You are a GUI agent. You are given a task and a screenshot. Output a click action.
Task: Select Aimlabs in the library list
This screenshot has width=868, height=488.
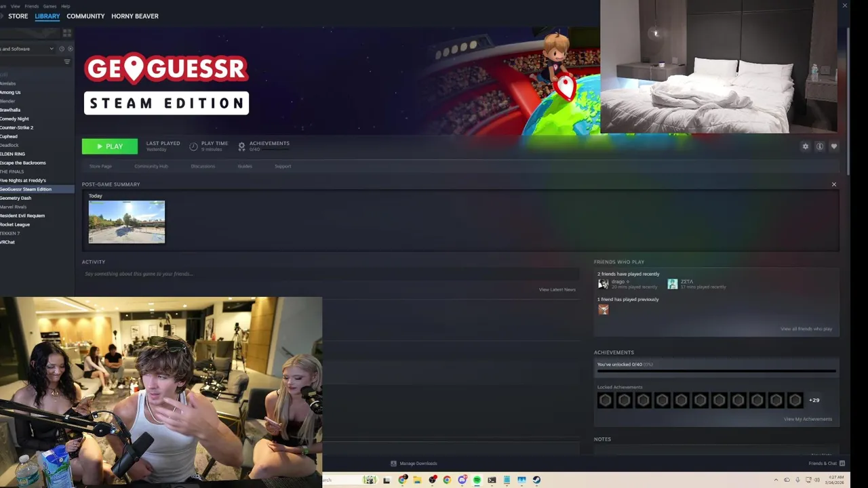[8, 83]
